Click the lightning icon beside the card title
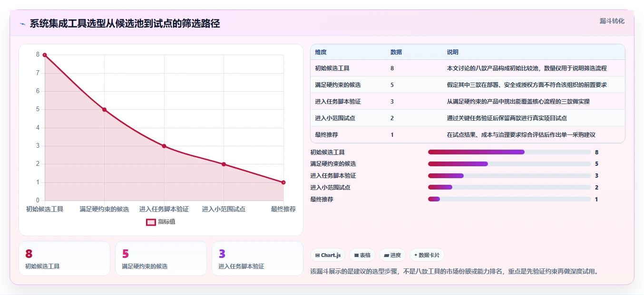The height and width of the screenshot is (295, 644). (x=22, y=24)
